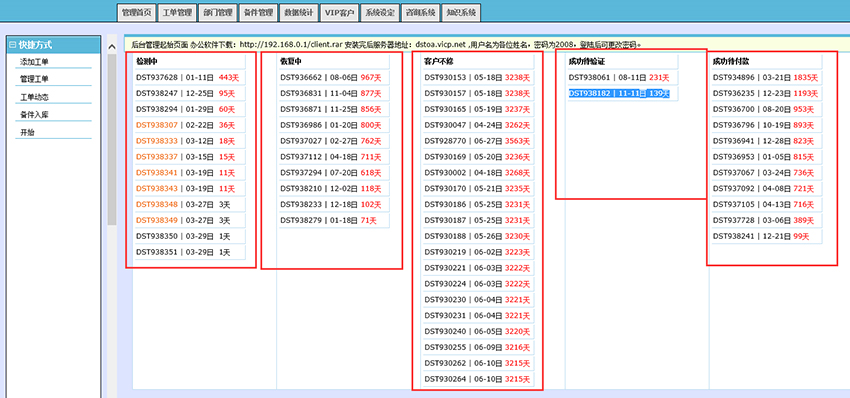The width and height of the screenshot is (850, 398).
Task: Click the vertical scrollbar thumb beside the sidebar
Action: [112, 139]
